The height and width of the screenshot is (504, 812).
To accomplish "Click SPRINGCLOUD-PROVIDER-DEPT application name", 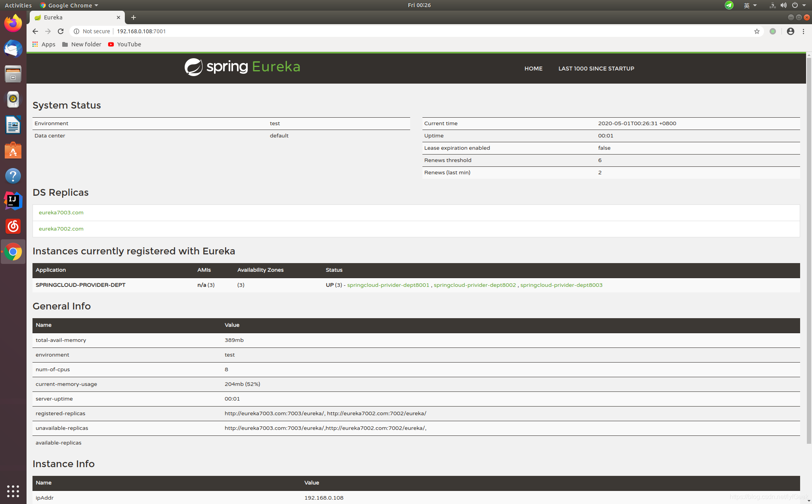I will coord(80,285).
